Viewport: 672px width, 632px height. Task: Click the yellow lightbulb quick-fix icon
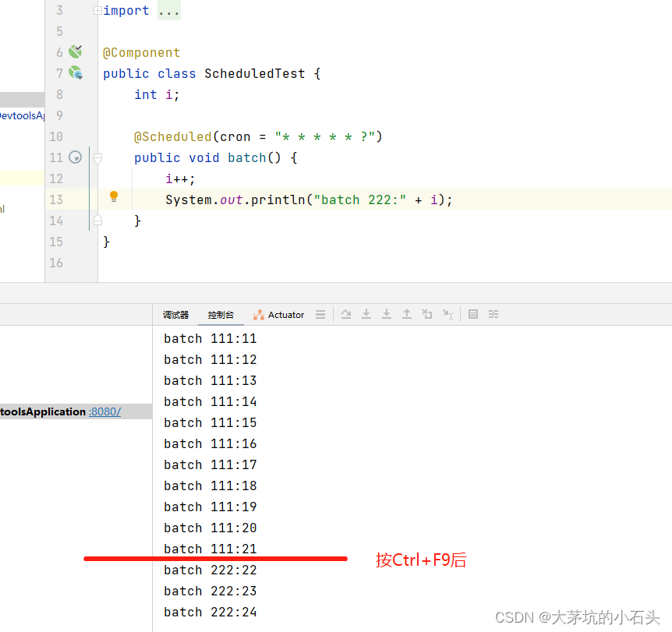[114, 196]
